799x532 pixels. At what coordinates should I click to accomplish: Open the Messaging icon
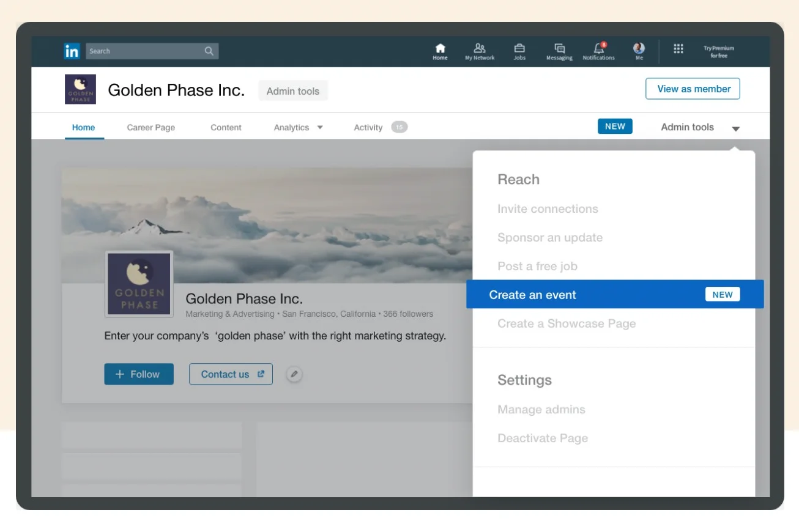pyautogui.click(x=559, y=48)
